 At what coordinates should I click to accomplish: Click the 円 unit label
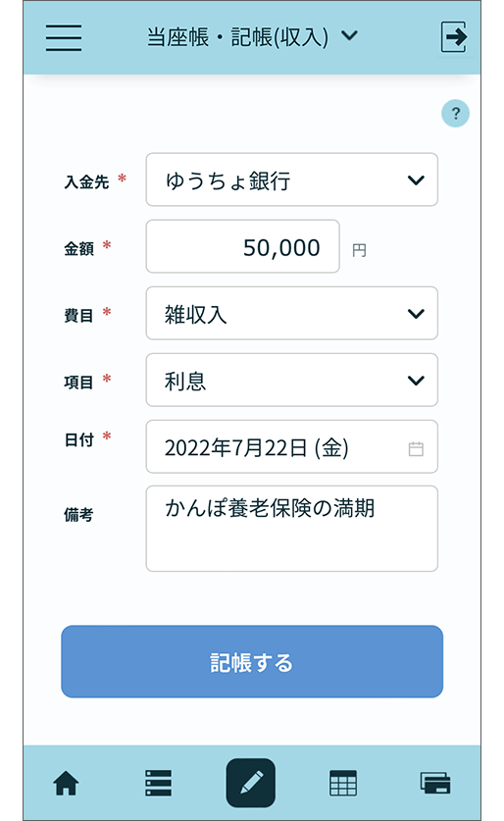[360, 251]
